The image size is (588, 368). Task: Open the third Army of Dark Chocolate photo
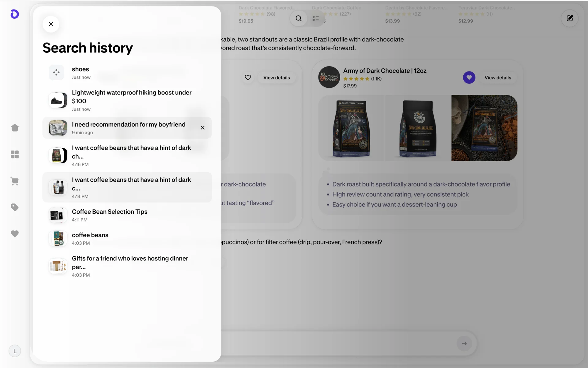point(484,128)
